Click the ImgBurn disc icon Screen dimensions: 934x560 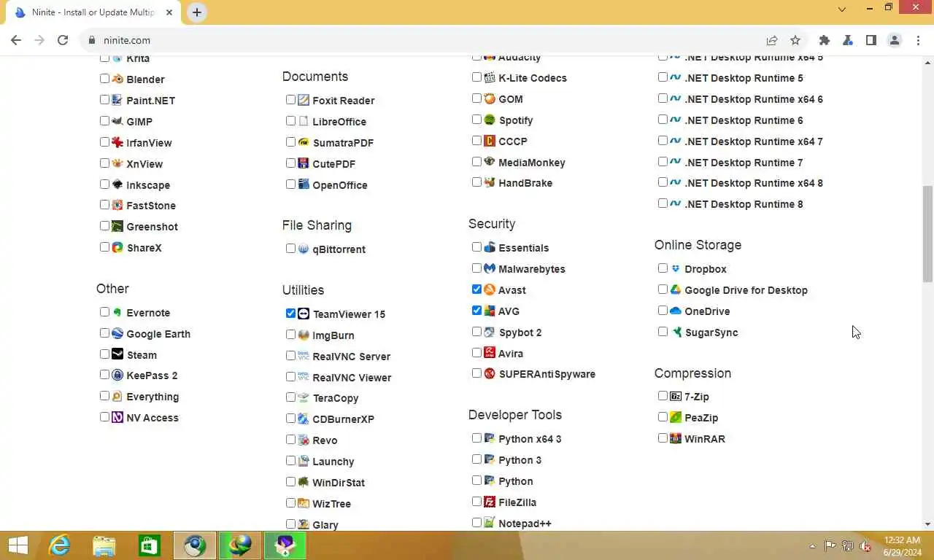coord(304,335)
